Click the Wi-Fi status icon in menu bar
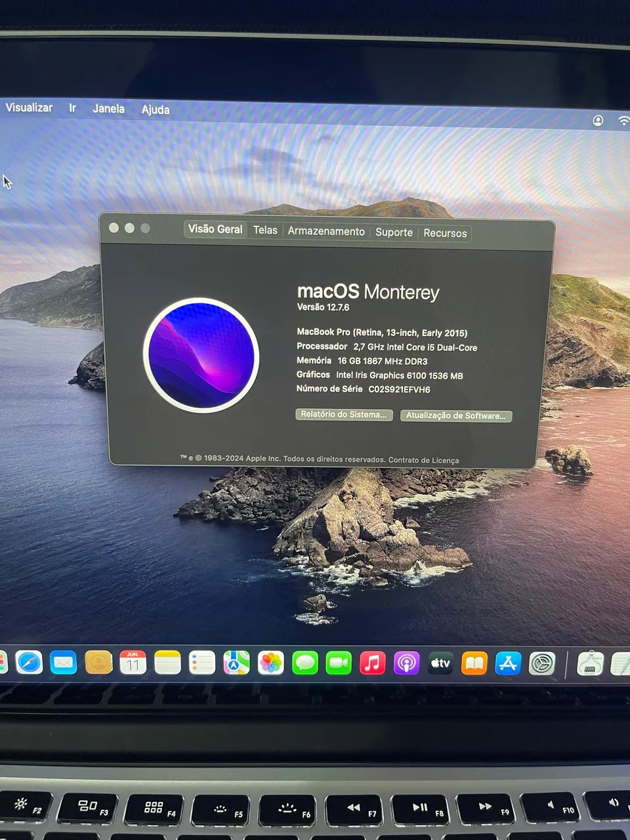Screen dimensions: 630x840 623,121
